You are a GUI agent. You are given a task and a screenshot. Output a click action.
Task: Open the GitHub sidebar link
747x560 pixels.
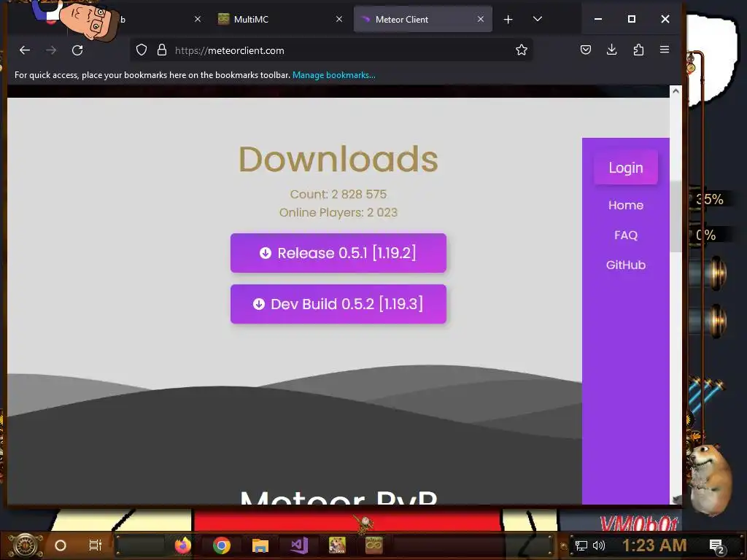point(625,265)
